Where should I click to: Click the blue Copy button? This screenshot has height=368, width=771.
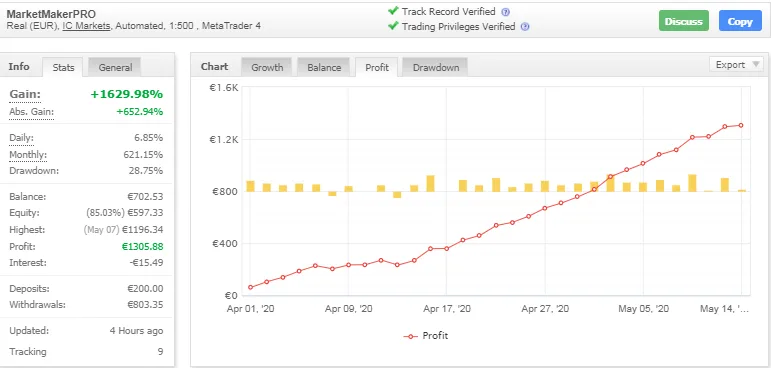click(740, 22)
